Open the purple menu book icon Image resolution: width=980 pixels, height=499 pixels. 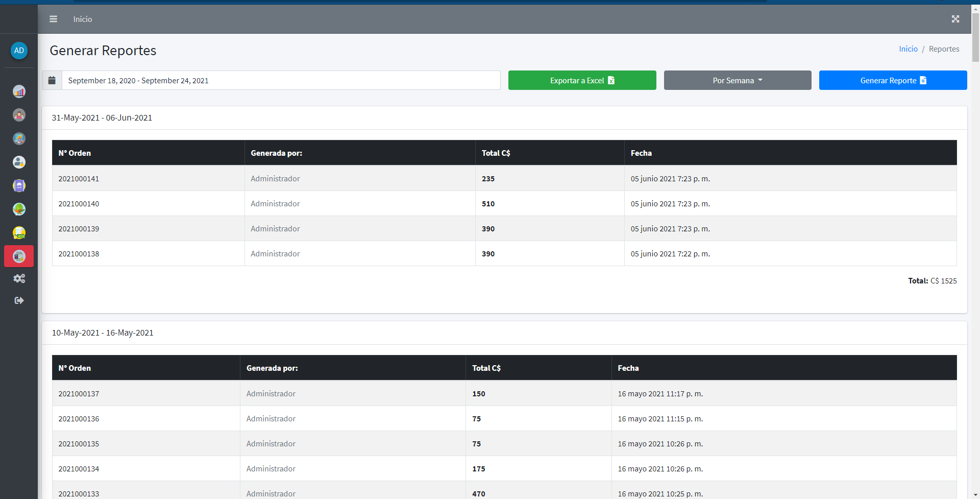(19, 185)
